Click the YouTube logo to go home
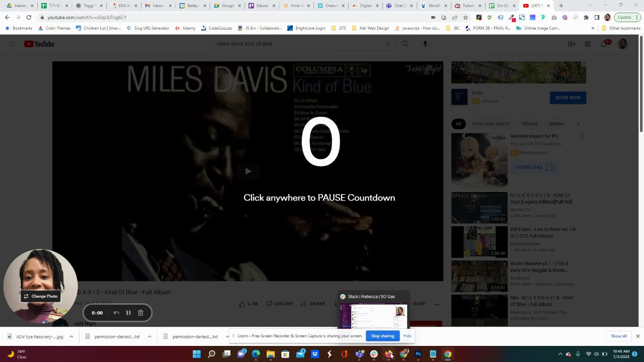This screenshot has height=362, width=644. pos(39,44)
